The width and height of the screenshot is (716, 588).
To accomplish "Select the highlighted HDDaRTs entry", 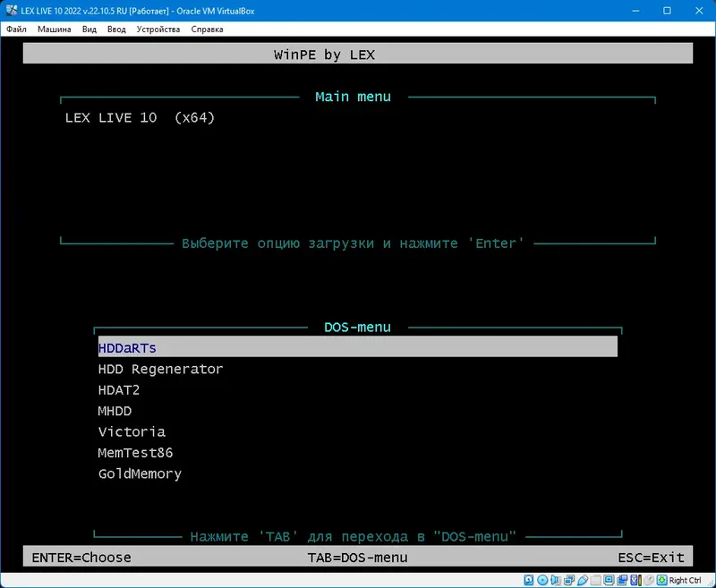I will (x=357, y=348).
